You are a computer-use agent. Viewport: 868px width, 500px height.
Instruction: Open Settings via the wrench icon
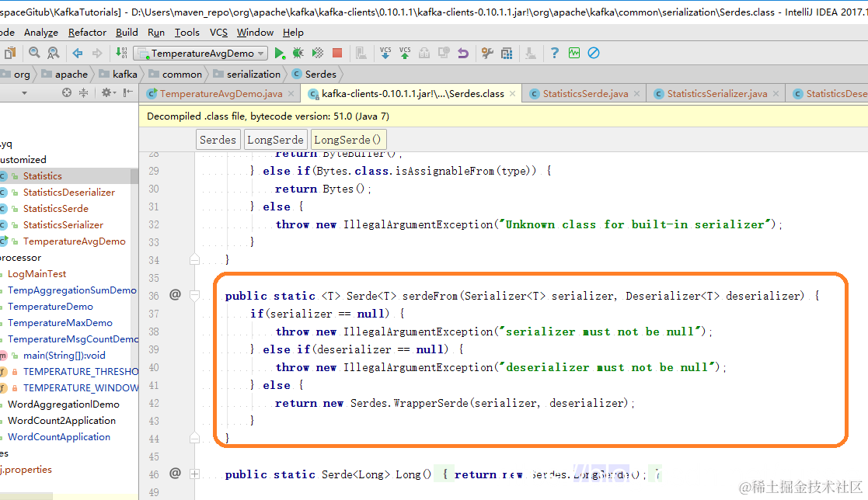coord(487,53)
